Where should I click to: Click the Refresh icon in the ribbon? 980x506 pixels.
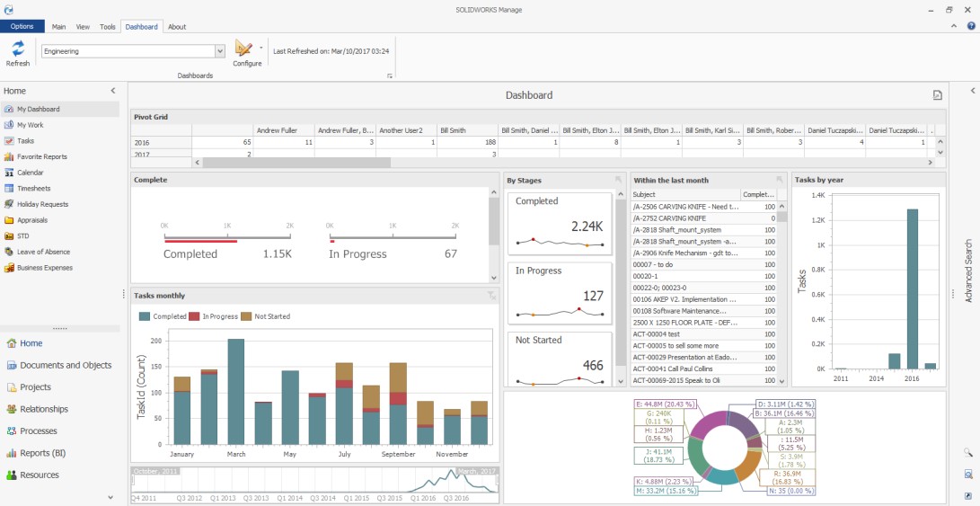pos(17,52)
